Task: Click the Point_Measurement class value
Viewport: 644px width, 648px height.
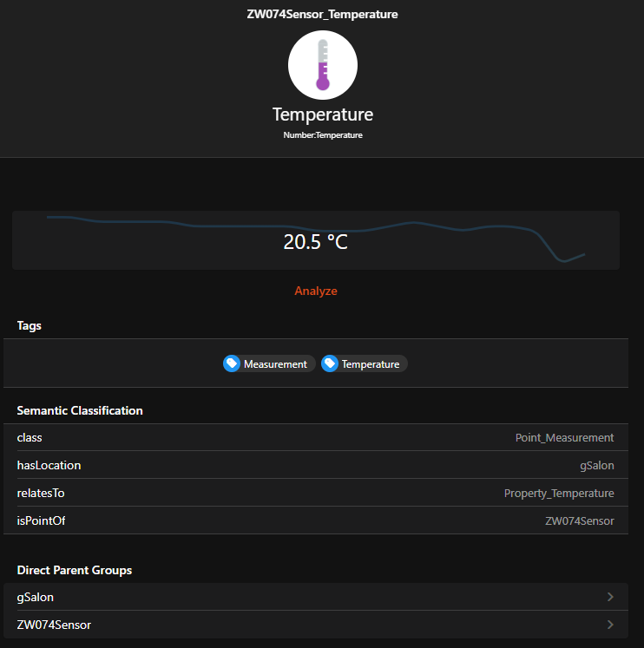Action: [x=565, y=438]
